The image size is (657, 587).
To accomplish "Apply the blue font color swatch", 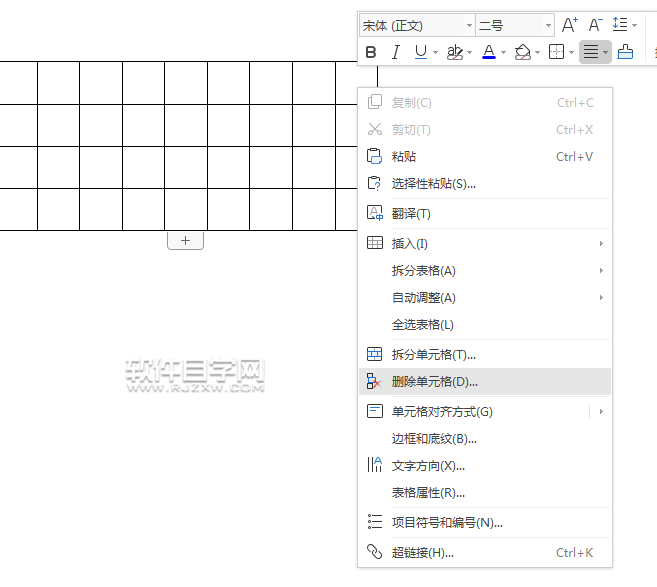I will pyautogui.click(x=488, y=52).
